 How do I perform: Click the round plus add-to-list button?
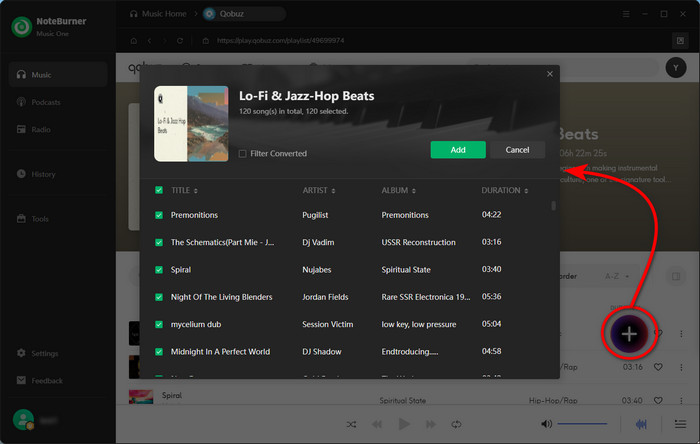[629, 334]
